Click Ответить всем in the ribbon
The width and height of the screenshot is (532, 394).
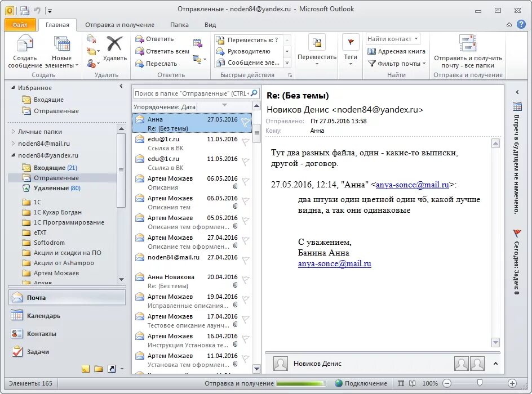[162, 51]
